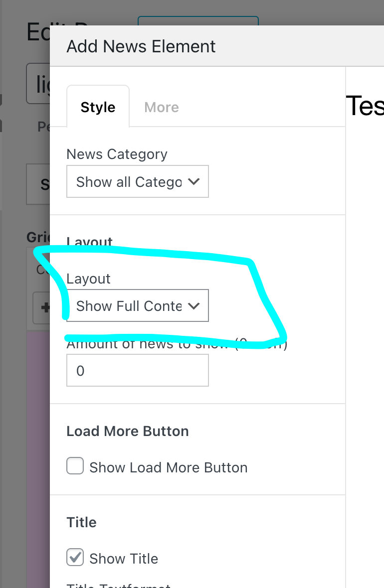Image resolution: width=384 pixels, height=588 pixels.
Task: Open the Layout dropdown showing Show Full Content
Action: coord(138,305)
